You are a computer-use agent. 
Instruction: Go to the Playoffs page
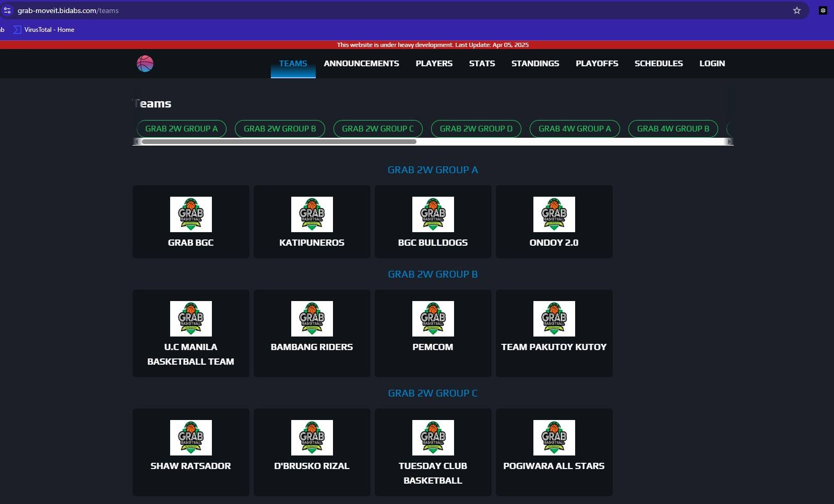(597, 64)
